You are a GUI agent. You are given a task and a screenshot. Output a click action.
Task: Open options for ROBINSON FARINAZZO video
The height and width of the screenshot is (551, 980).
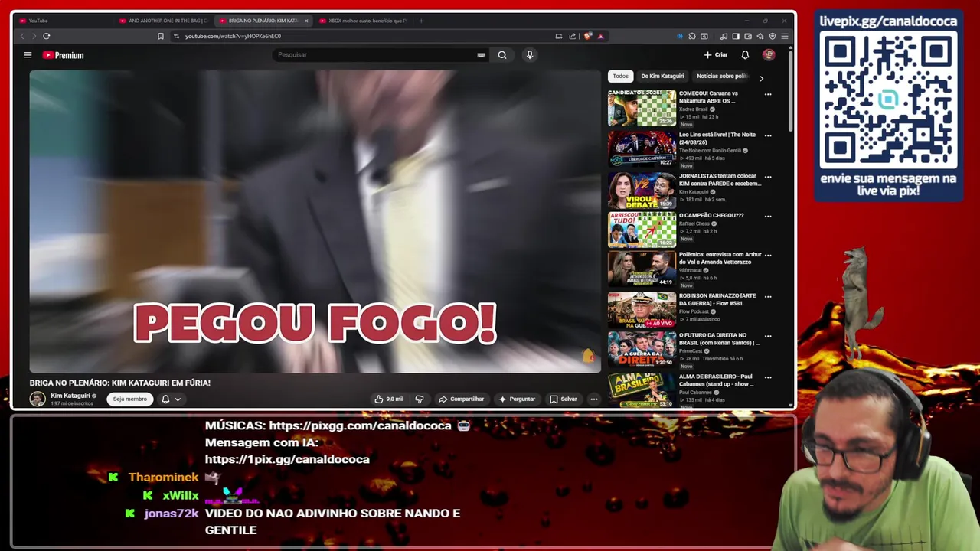click(768, 296)
